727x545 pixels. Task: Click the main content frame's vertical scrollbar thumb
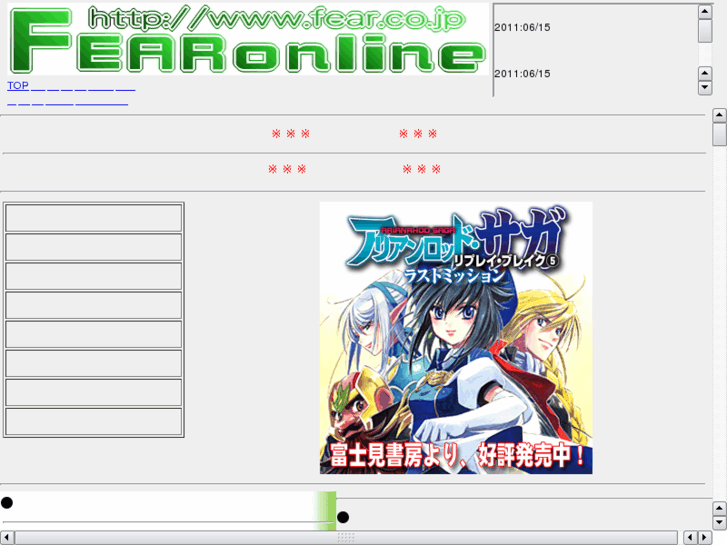click(x=719, y=134)
